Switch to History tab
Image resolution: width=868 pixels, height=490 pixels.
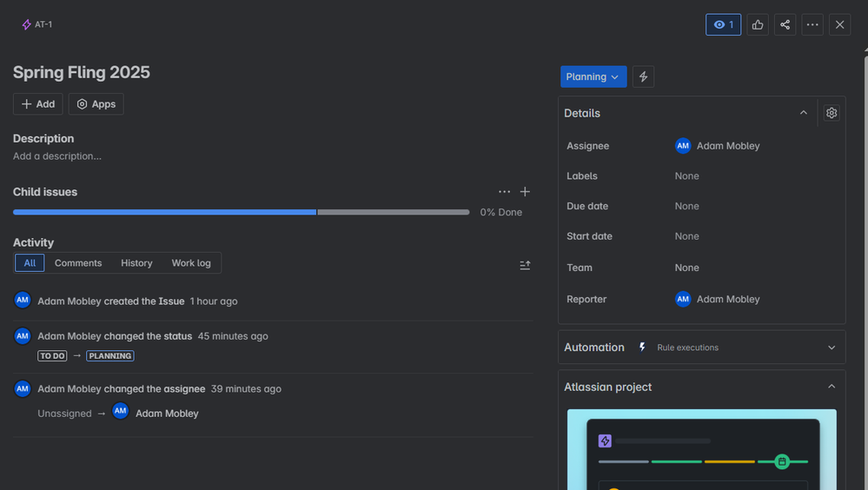click(136, 263)
